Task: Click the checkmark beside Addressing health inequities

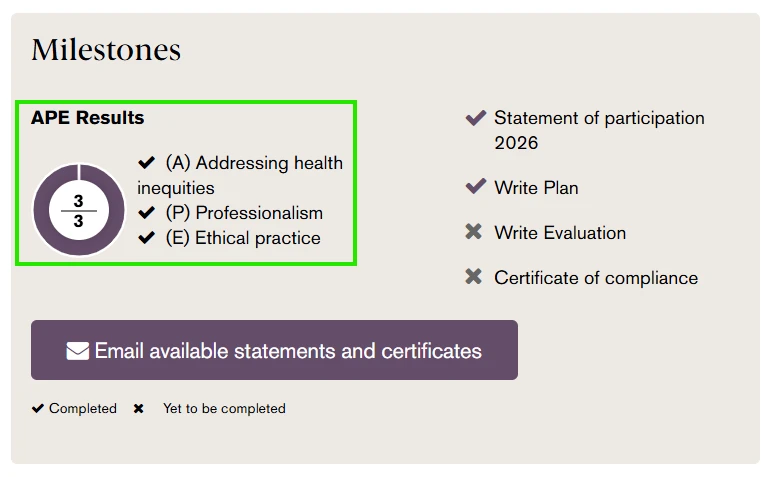Action: [147, 163]
